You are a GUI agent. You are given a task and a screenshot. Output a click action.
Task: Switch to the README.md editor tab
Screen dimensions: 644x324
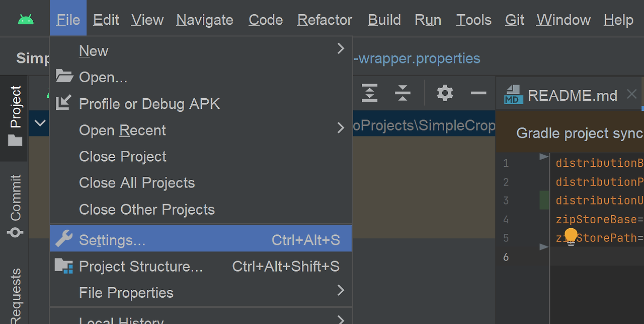coord(572,95)
